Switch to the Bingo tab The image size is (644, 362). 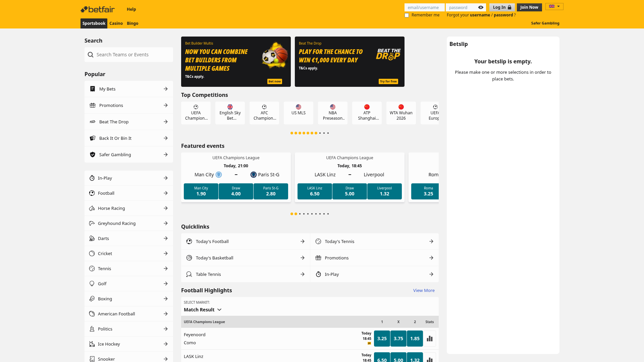132,23
